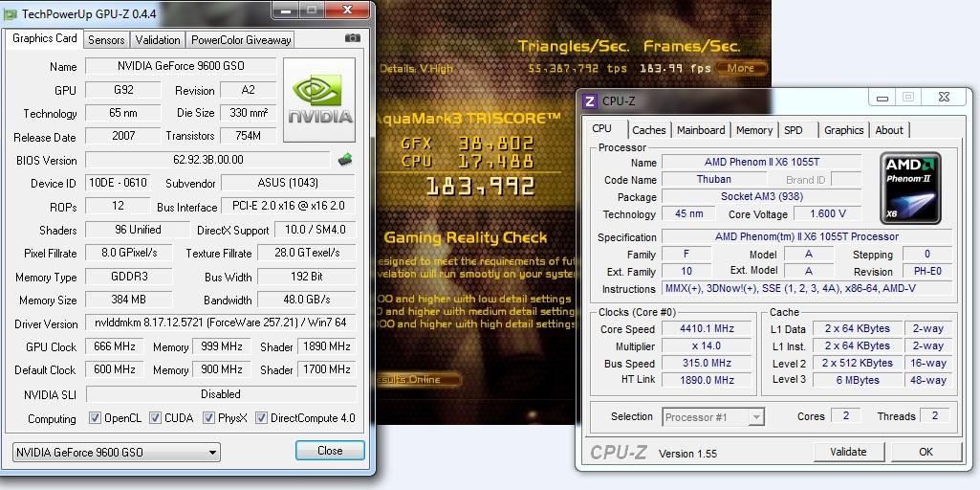Click the Multiplier value x 14.0
Screen dimensions: 980x490
[707, 345]
